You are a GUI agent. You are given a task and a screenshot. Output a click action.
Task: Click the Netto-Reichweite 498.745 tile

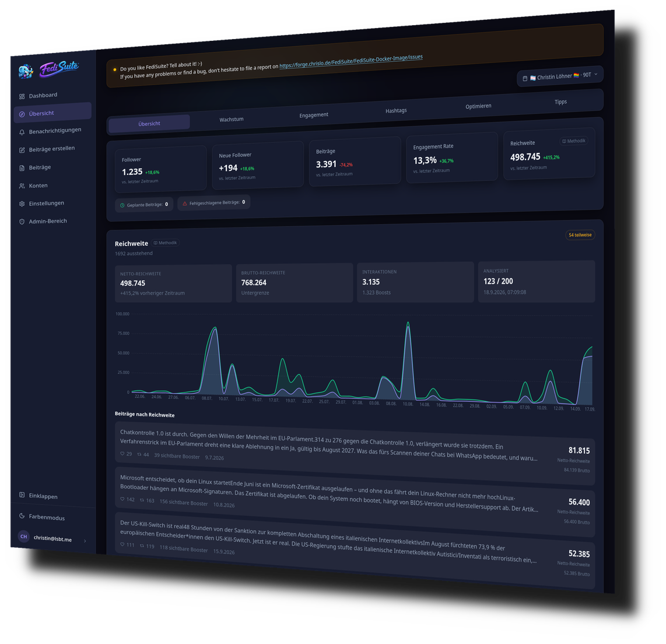pos(173,283)
